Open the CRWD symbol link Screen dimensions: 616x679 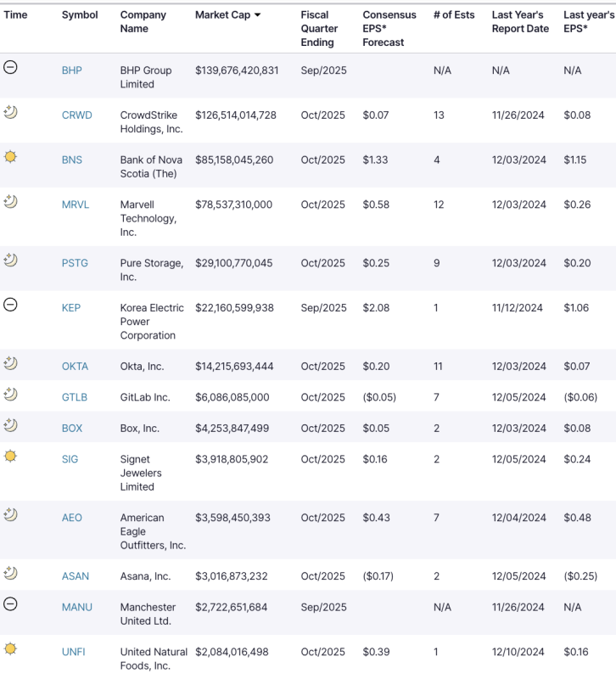(76, 115)
